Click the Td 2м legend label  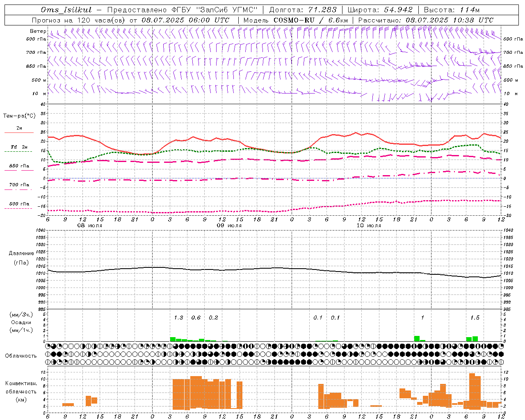tap(19, 147)
